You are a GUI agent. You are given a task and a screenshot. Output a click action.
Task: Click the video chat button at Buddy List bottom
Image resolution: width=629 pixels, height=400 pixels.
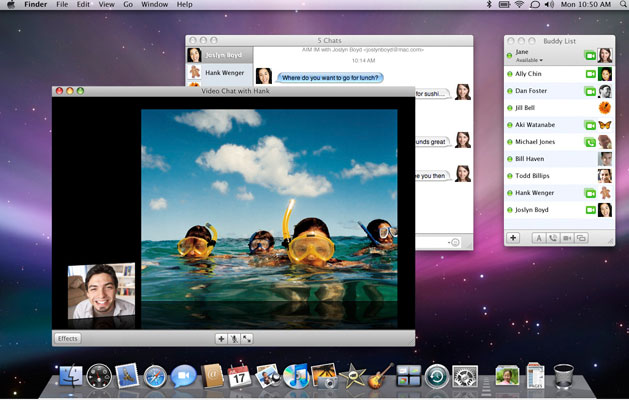pos(566,238)
